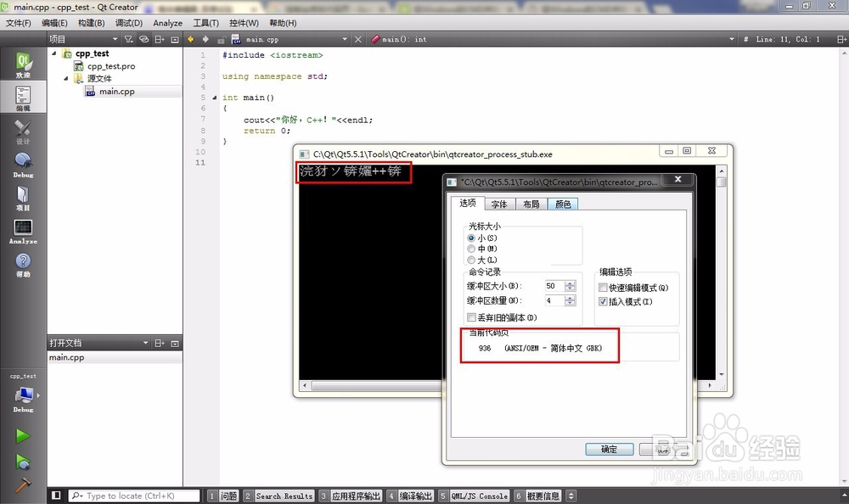Select large cursor size option

[x=471, y=260]
